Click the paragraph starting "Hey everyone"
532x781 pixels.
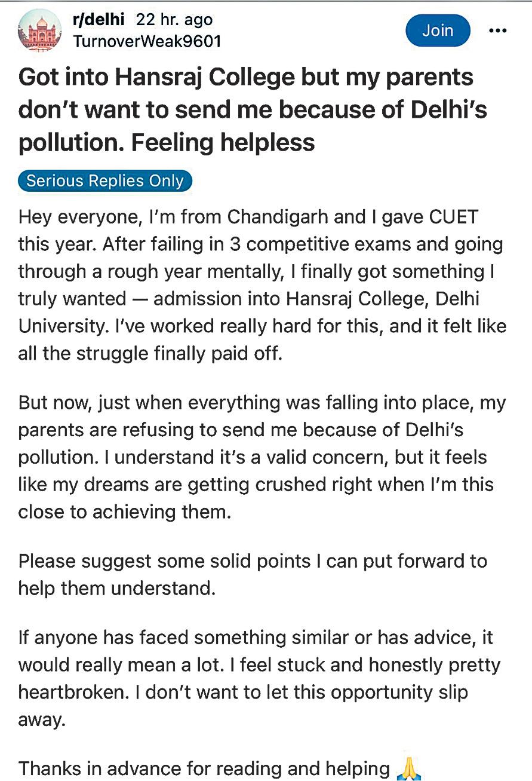262,284
